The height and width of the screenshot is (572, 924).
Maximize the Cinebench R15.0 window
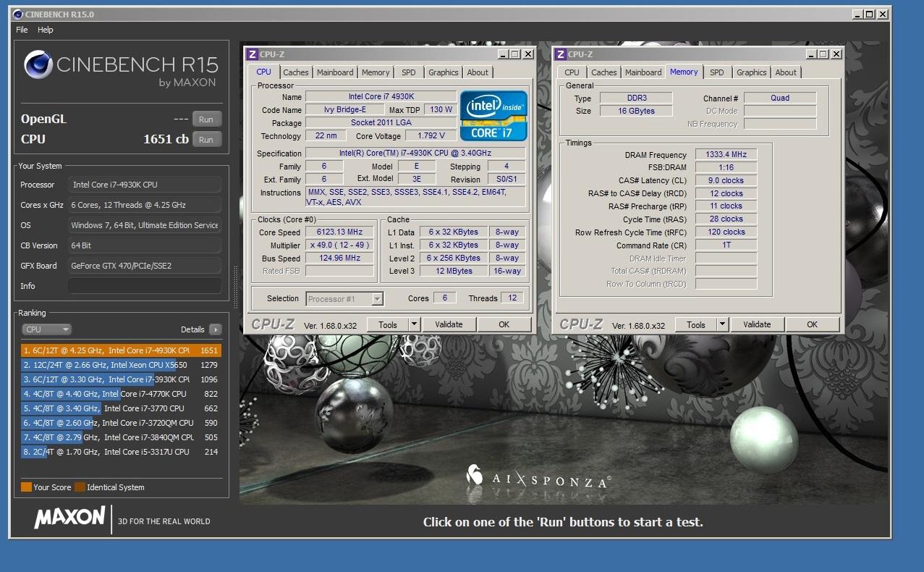[870, 14]
